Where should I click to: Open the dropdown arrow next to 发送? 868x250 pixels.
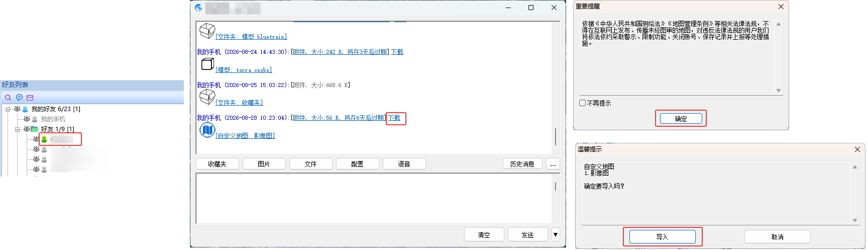(556, 234)
